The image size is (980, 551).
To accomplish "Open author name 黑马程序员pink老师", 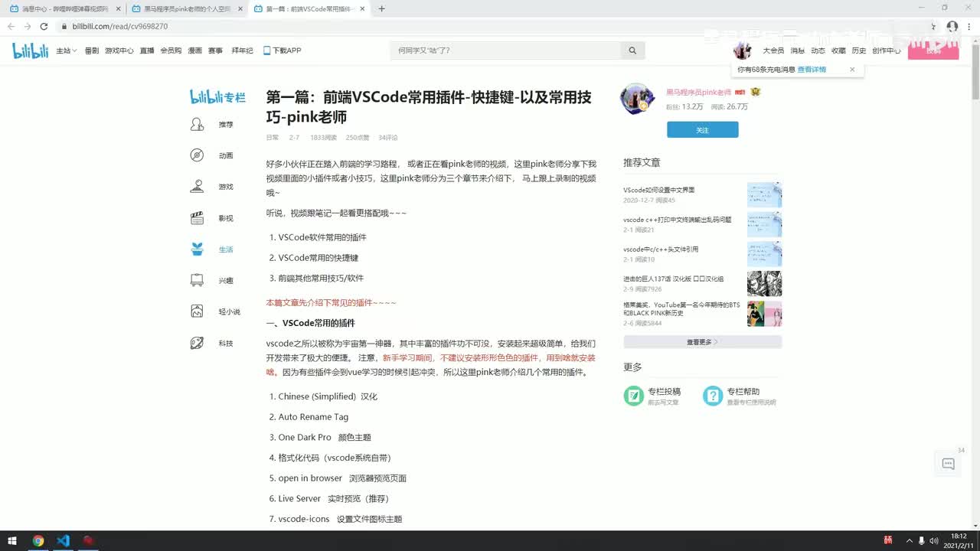I will click(x=699, y=92).
